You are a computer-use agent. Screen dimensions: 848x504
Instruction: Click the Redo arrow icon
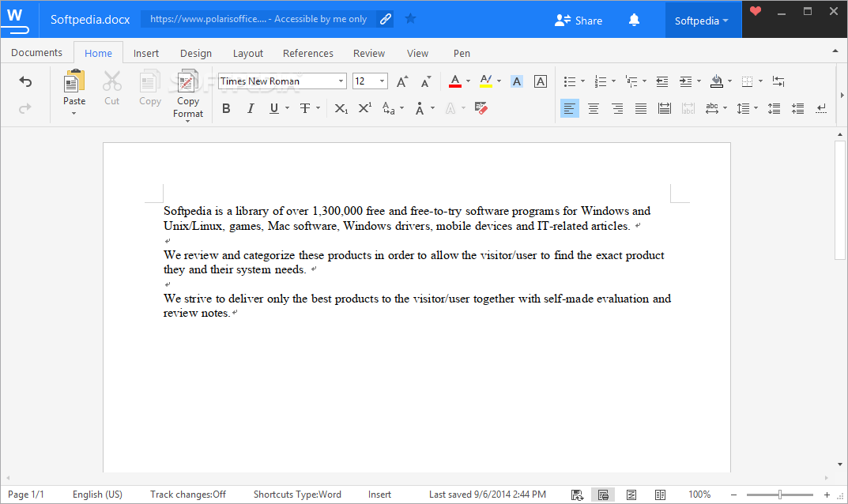(25, 109)
